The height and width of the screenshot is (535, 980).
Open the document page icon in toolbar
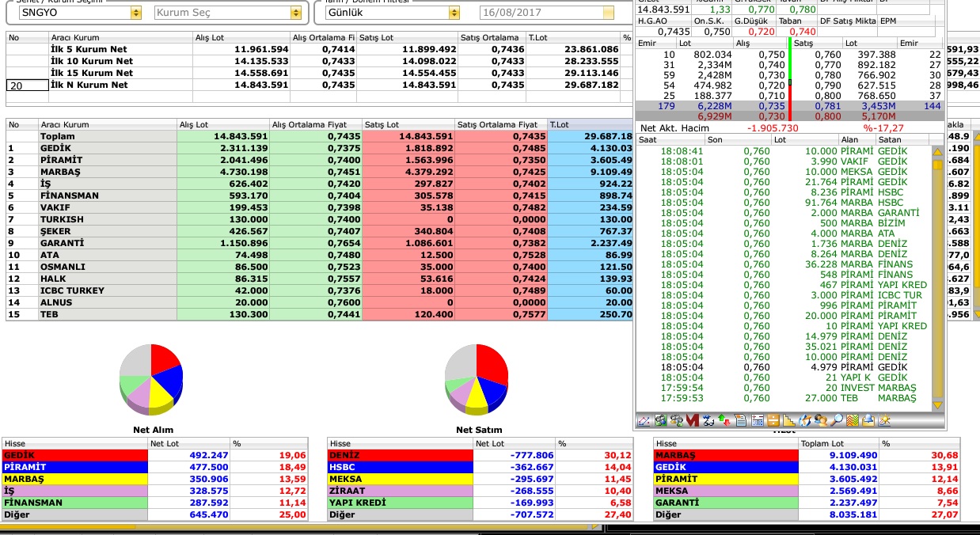740,420
